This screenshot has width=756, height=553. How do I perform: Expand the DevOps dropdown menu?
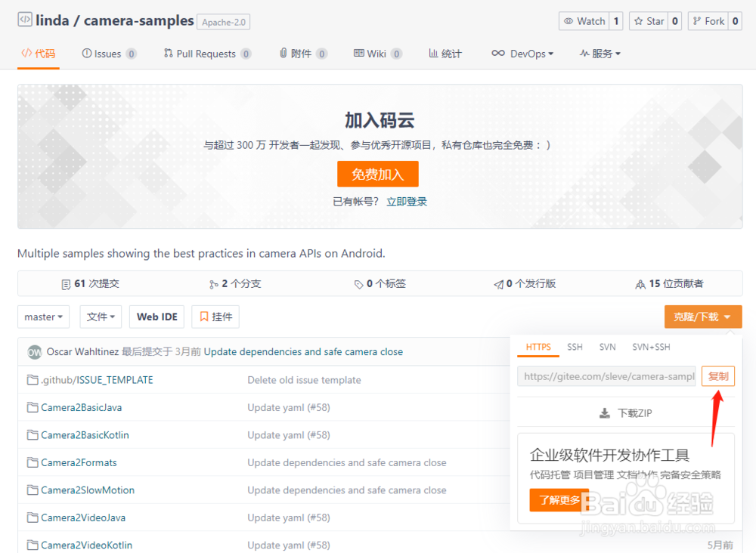point(522,54)
